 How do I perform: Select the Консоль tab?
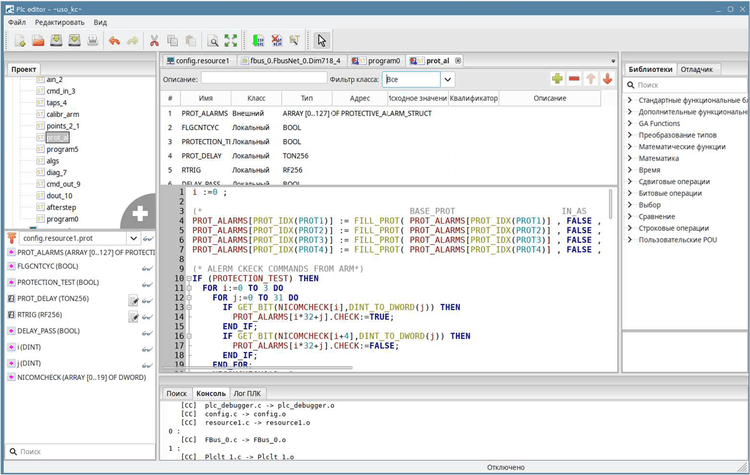211,394
